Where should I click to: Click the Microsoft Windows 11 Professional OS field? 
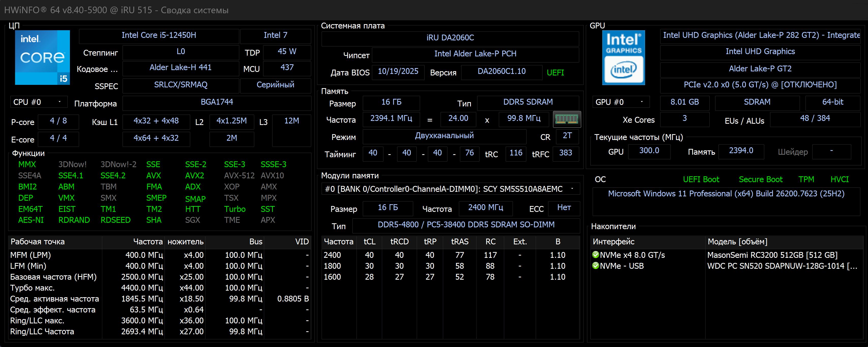[726, 194]
